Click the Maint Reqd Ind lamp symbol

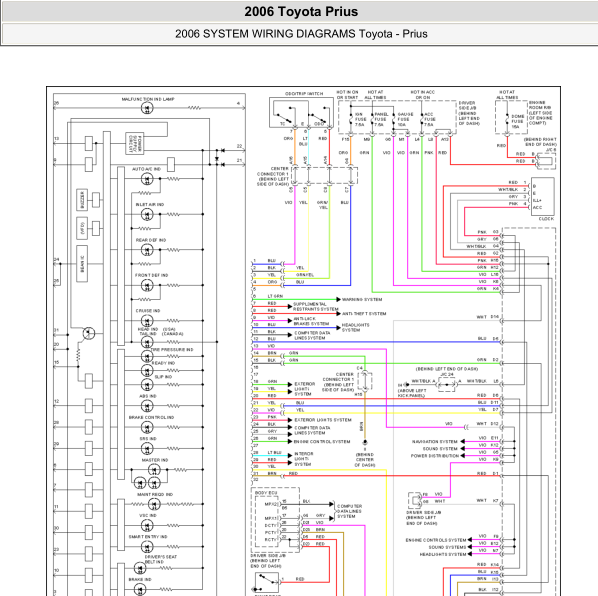pos(154,504)
